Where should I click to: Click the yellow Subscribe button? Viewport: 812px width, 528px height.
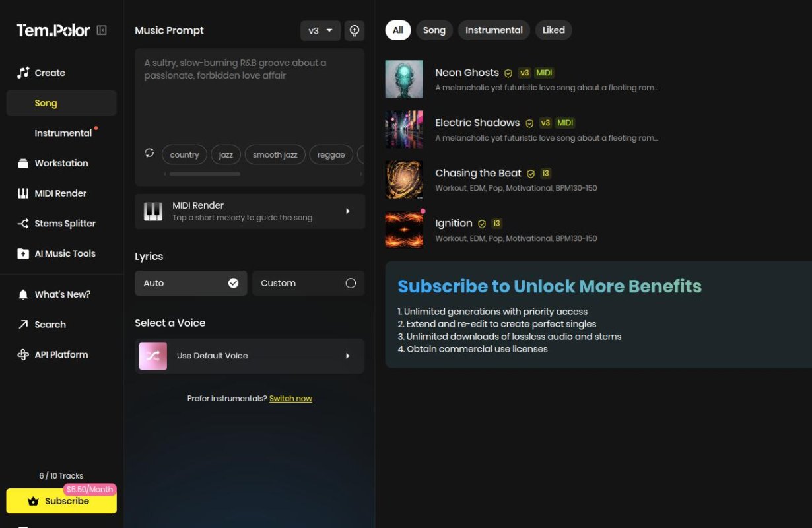pos(61,500)
